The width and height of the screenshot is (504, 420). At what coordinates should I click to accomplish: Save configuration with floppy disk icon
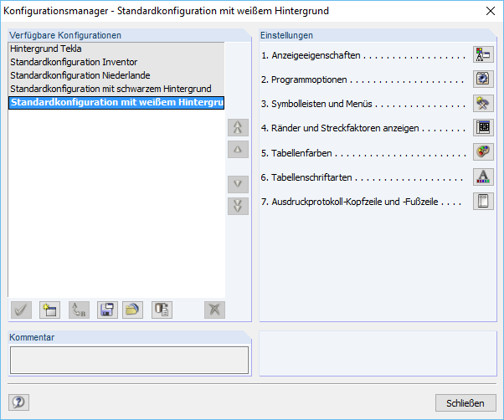[107, 310]
